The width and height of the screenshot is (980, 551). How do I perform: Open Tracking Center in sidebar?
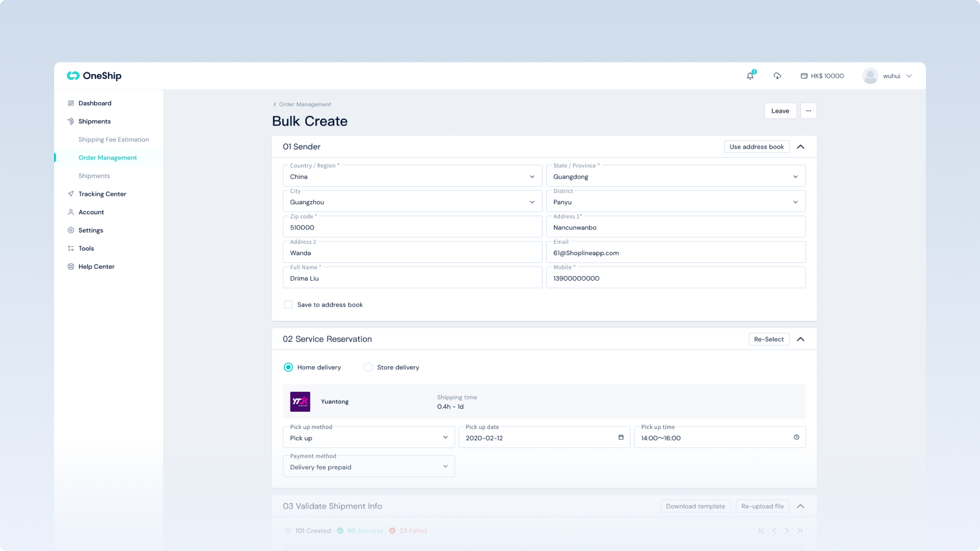pos(102,194)
